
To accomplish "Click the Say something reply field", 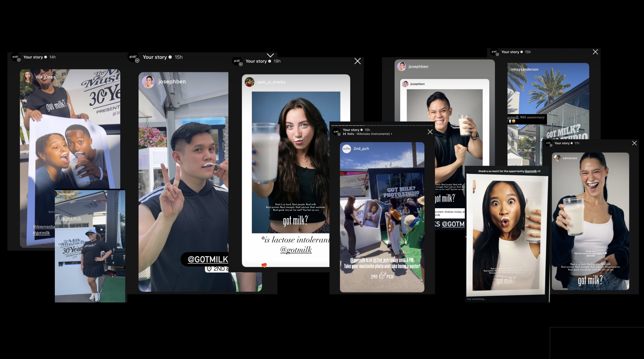I will (x=476, y=299).
